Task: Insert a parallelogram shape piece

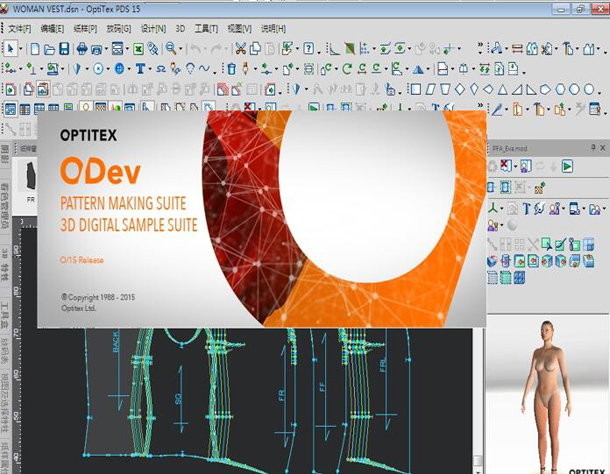Action: pyautogui.click(x=430, y=90)
